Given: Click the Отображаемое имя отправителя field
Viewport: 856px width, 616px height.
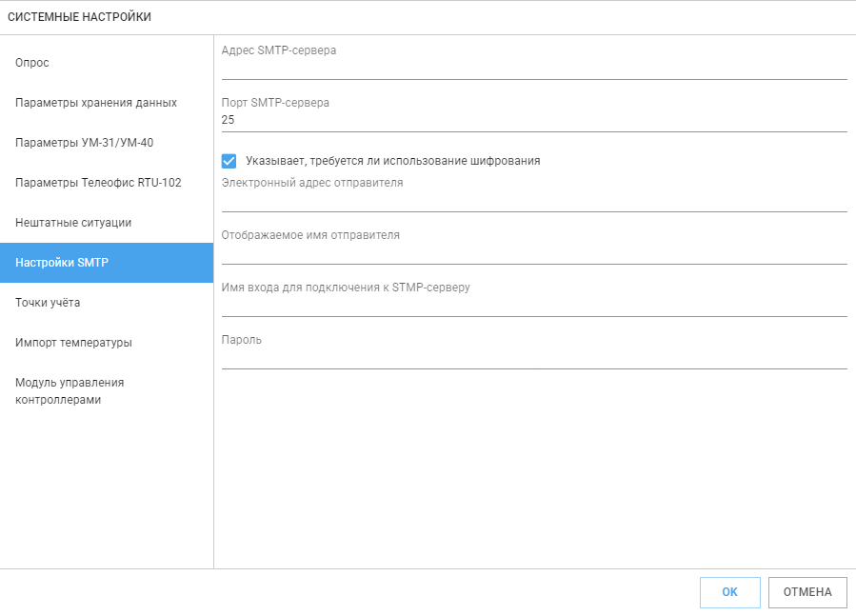Looking at the screenshot, I should [534, 253].
